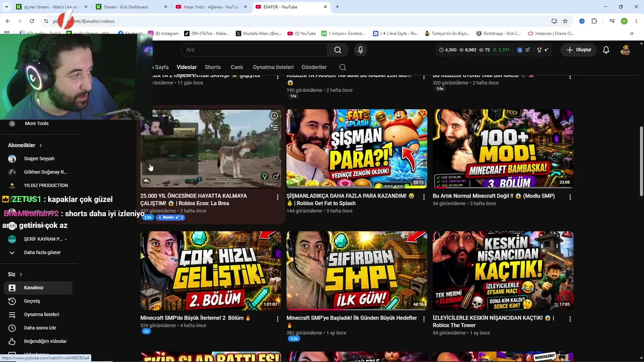Switch to the Videolar tab

coord(187,67)
